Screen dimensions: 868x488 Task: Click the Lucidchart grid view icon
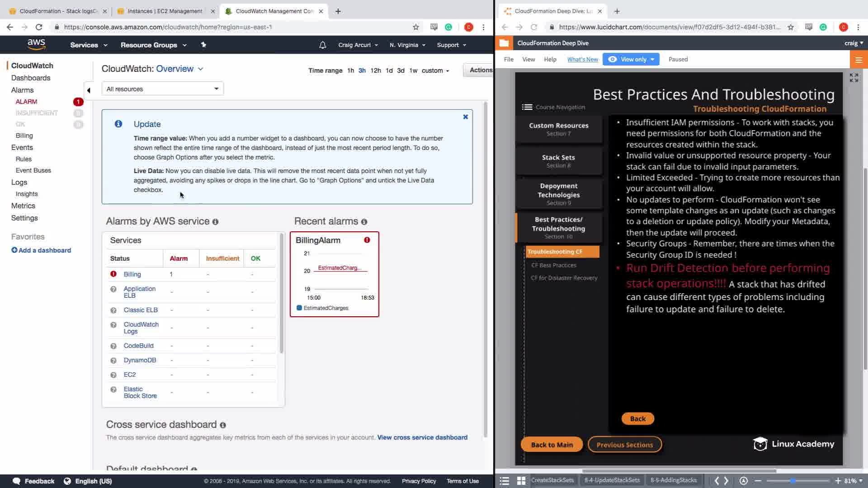(x=521, y=481)
